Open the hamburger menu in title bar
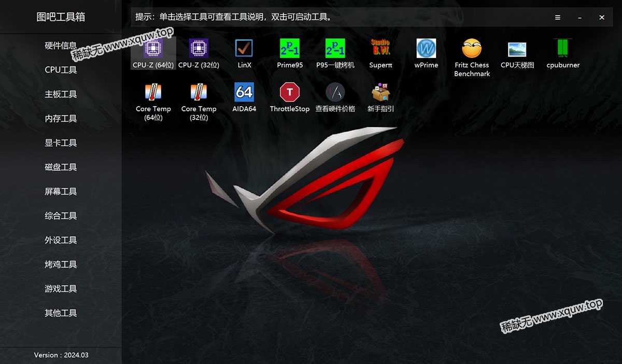 558,17
